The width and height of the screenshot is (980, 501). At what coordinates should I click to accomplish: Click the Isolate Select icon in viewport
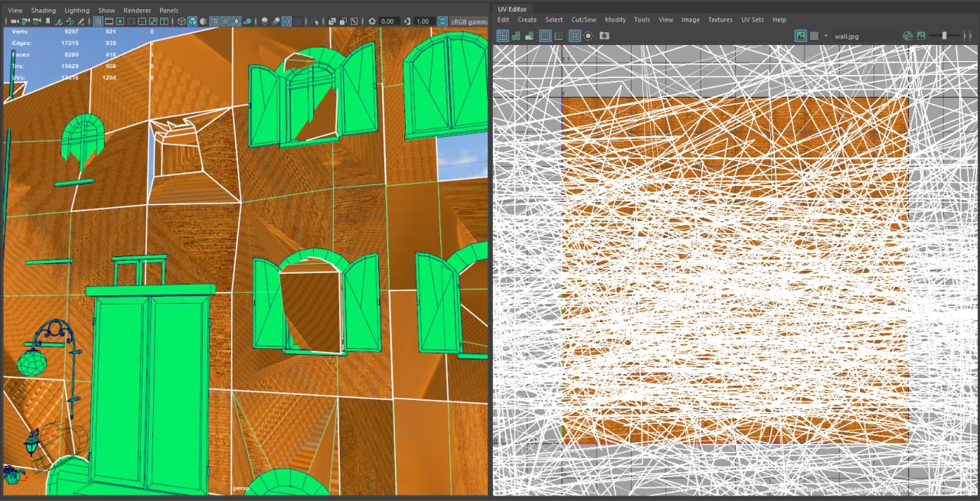pyautogui.click(x=314, y=21)
